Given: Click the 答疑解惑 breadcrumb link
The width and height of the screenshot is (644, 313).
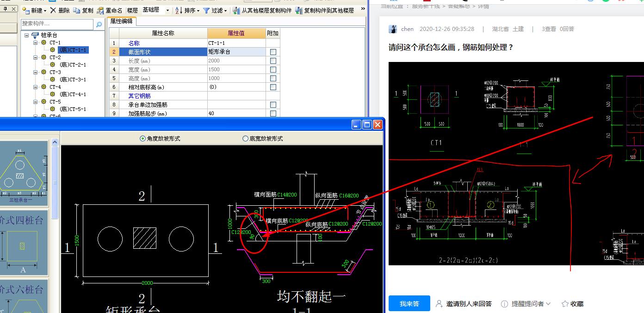Looking at the screenshot, I should pyautogui.click(x=458, y=6).
